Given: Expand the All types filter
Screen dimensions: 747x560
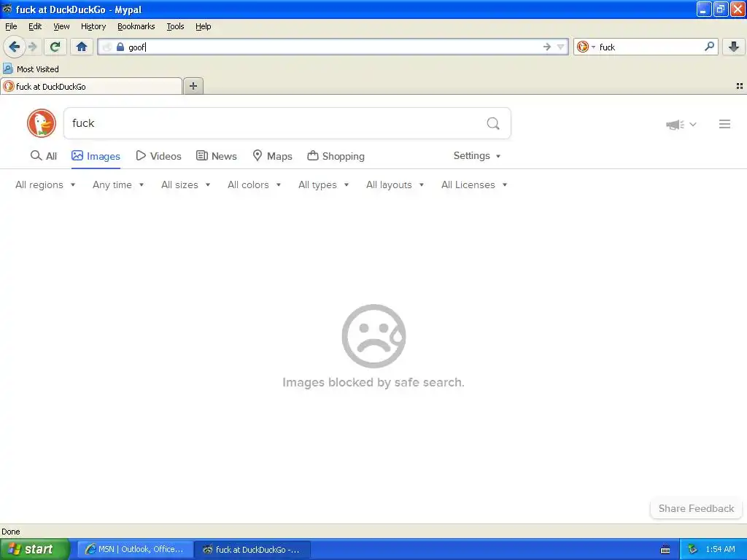Looking at the screenshot, I should [323, 184].
